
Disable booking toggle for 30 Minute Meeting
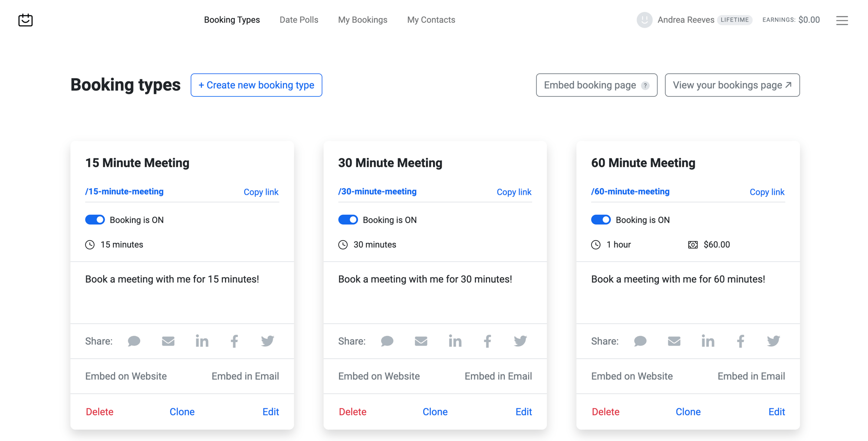(348, 220)
